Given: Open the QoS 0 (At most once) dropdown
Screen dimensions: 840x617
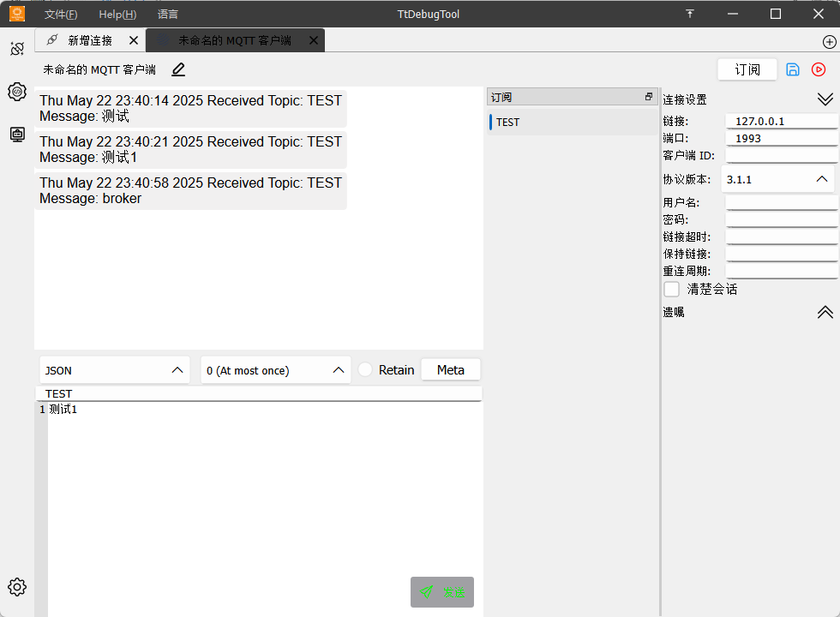Looking at the screenshot, I should (275, 370).
